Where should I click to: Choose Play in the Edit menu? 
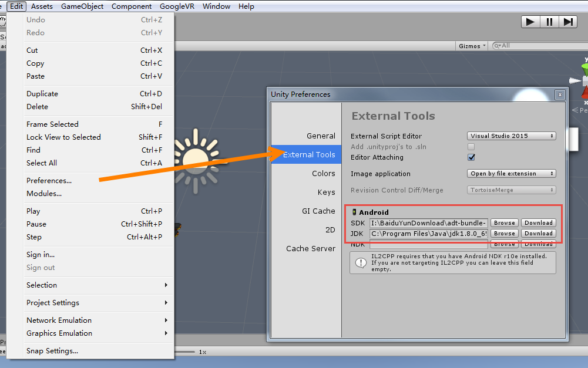[x=99, y=211]
